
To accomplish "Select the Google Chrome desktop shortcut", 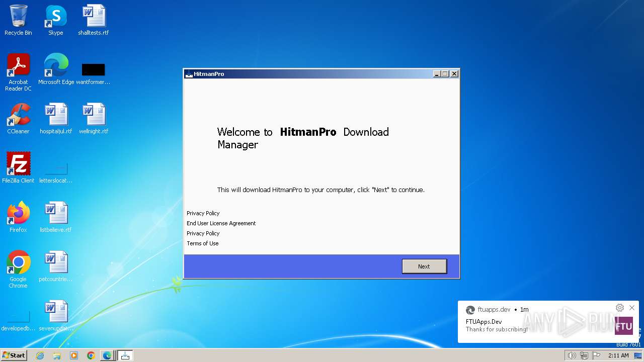I will click(x=18, y=269).
